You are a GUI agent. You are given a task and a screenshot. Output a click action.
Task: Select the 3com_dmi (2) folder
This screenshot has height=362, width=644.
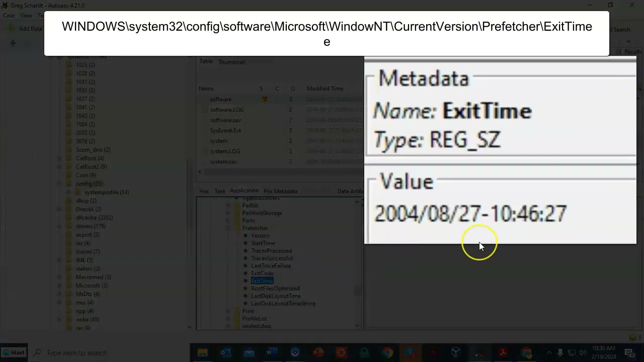[x=93, y=150]
